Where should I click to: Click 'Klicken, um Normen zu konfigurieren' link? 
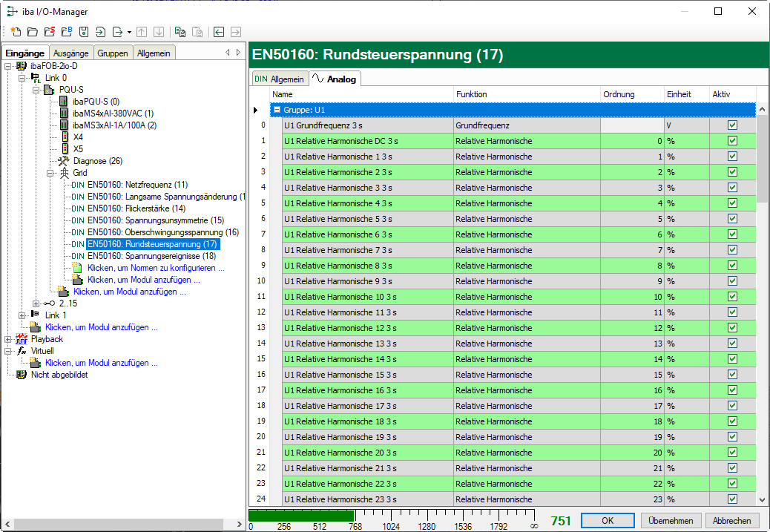tap(154, 268)
